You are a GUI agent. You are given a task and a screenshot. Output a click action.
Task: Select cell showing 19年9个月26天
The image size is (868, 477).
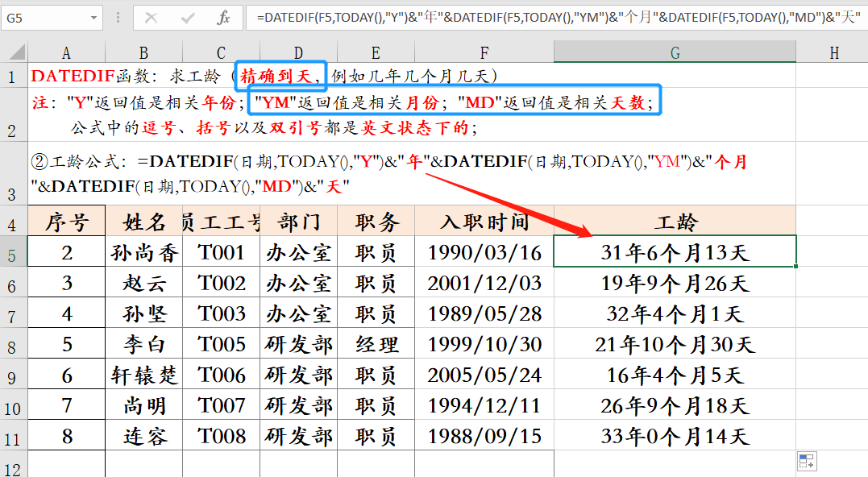tap(675, 282)
